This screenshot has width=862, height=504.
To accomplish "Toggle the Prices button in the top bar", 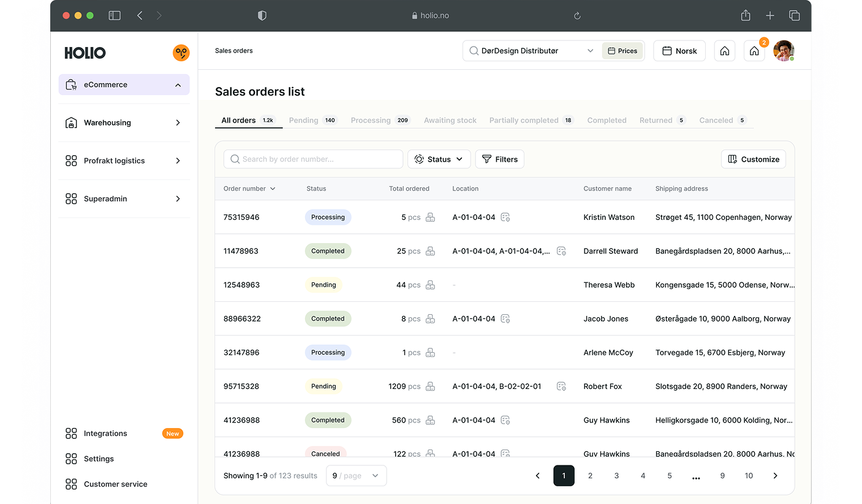I will [x=622, y=51].
